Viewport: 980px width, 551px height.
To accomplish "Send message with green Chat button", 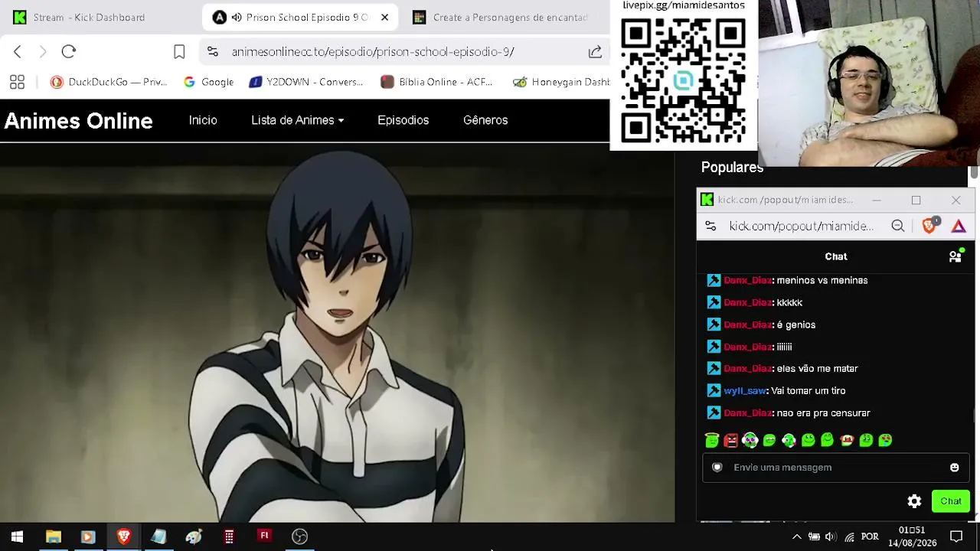I will [x=951, y=501].
